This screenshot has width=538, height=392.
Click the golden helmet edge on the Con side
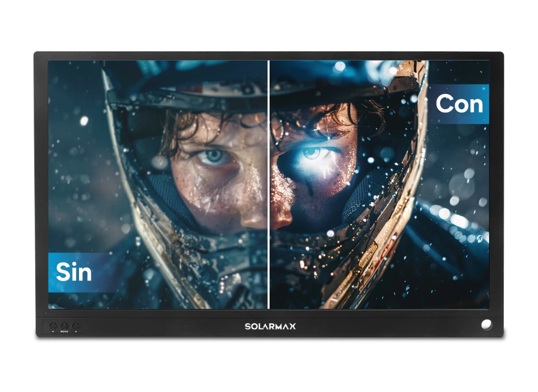[x=412, y=140]
